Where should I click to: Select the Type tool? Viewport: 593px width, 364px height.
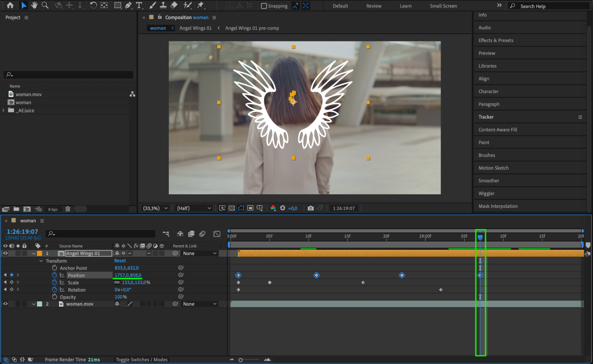[139, 5]
